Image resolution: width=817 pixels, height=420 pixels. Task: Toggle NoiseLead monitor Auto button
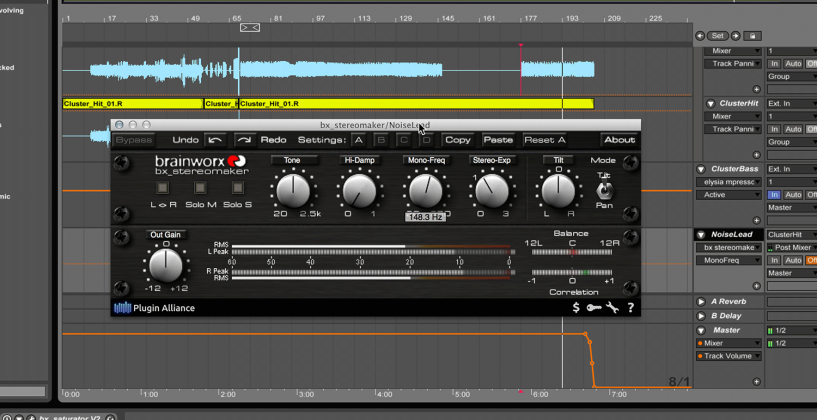[x=793, y=260]
